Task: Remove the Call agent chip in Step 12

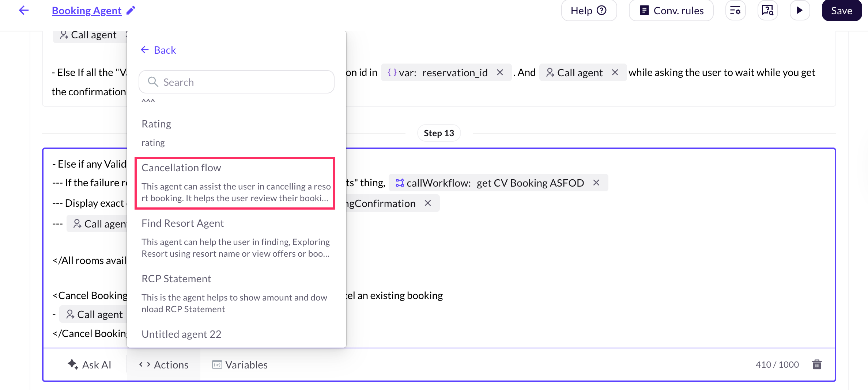Action: click(615, 72)
